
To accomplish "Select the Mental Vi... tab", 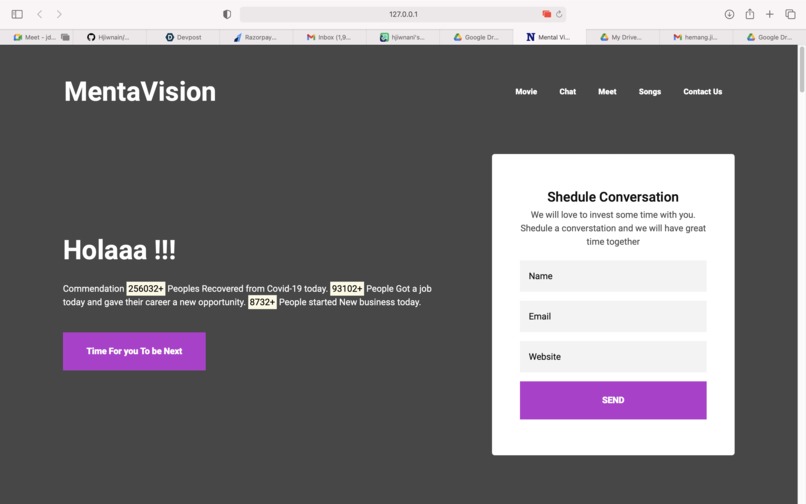I will point(549,37).
